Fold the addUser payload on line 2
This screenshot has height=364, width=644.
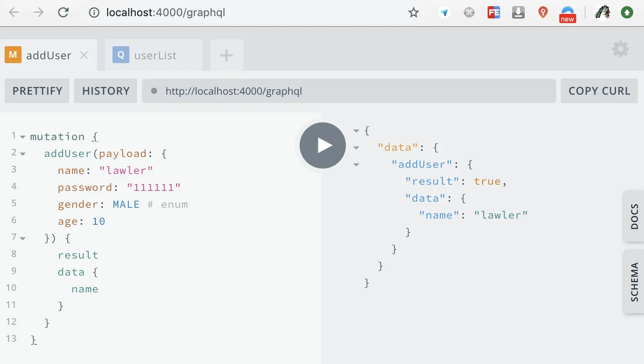click(x=23, y=154)
